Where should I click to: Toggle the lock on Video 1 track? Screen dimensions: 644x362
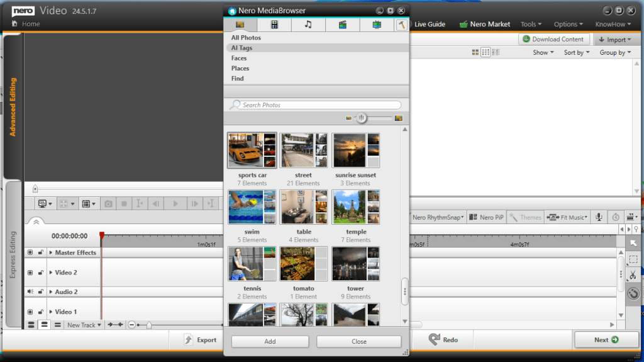pos(41,312)
